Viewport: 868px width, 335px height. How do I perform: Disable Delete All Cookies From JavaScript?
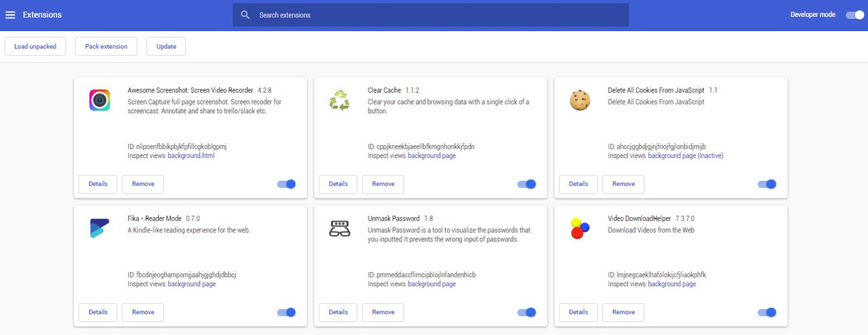767,184
